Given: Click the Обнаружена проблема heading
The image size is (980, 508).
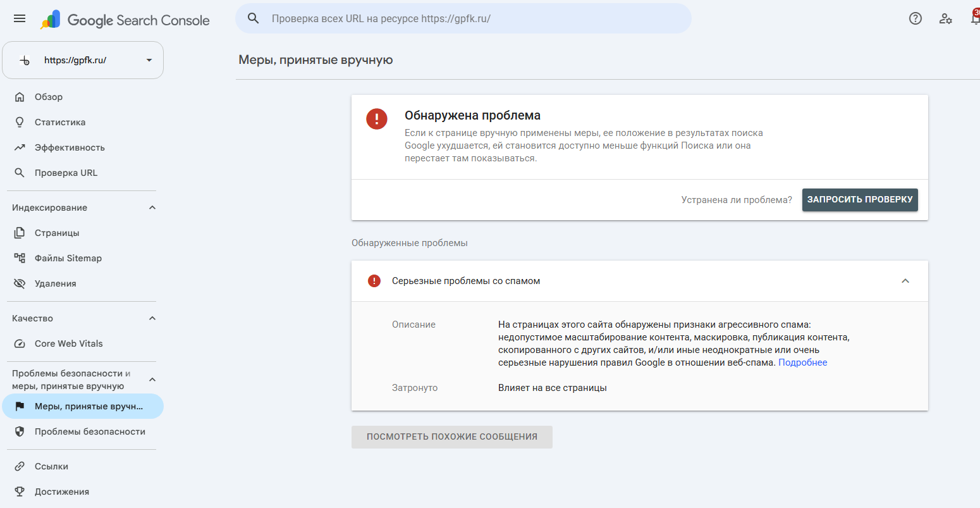Looking at the screenshot, I should coord(473,116).
